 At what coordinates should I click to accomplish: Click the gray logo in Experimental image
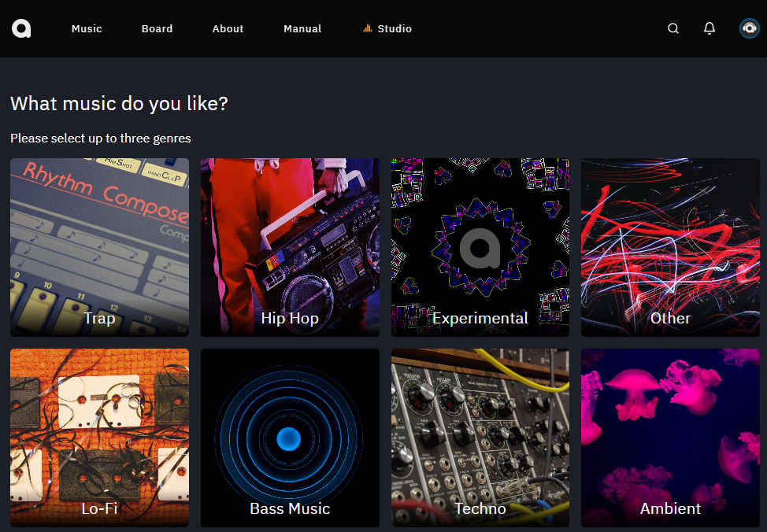480,248
